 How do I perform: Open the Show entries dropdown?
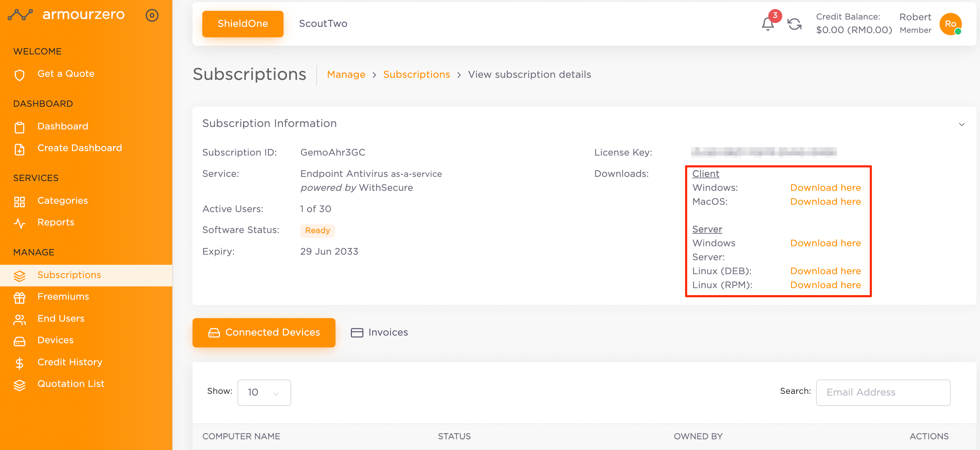click(x=264, y=392)
